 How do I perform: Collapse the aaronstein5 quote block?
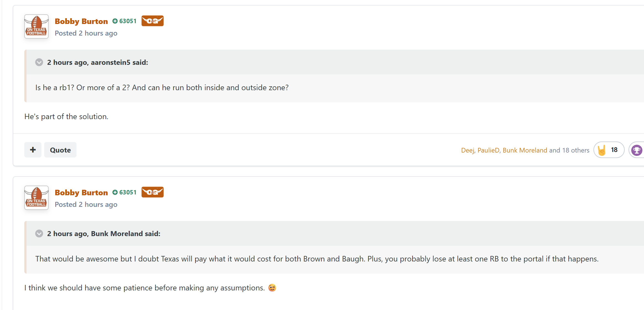[39, 62]
